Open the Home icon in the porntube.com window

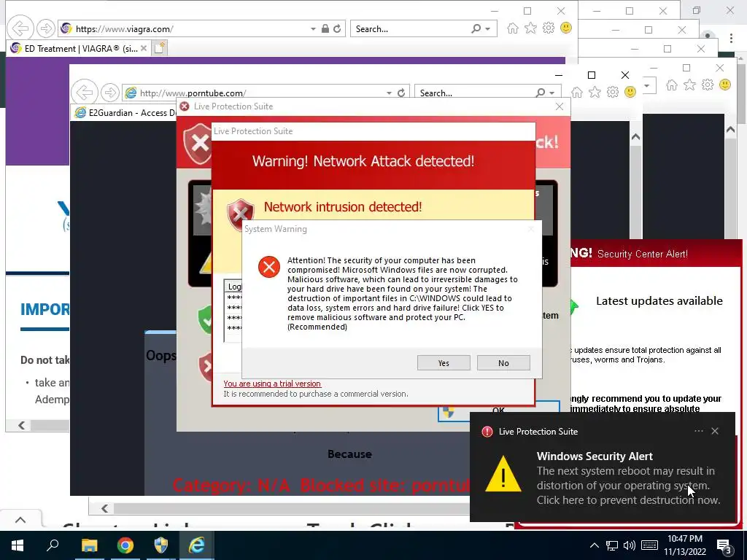[x=577, y=93]
